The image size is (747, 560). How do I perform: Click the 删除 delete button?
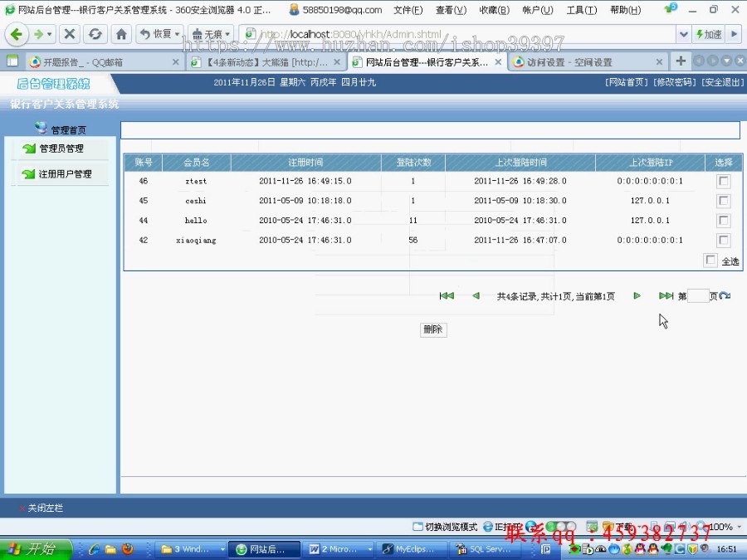[433, 329]
